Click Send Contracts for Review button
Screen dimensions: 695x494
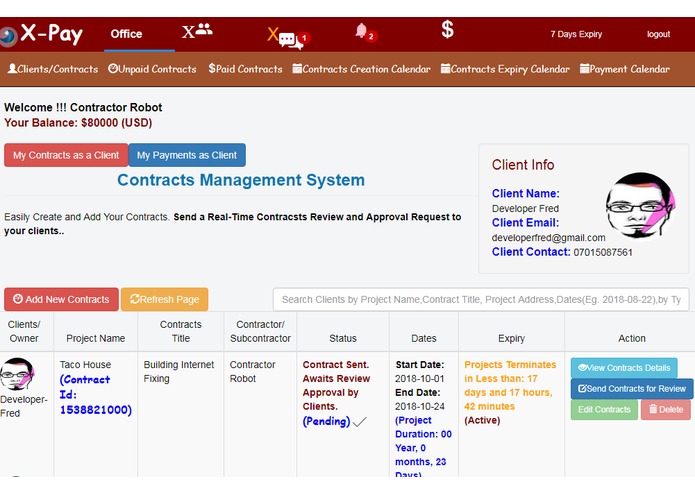tap(632, 389)
